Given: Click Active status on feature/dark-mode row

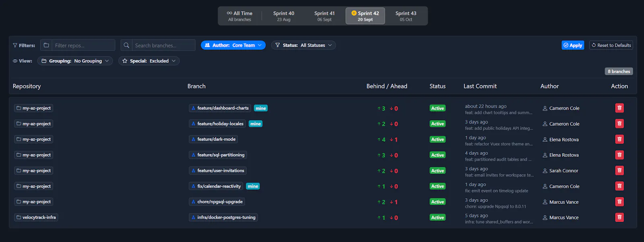Looking at the screenshot, I should (438, 139).
